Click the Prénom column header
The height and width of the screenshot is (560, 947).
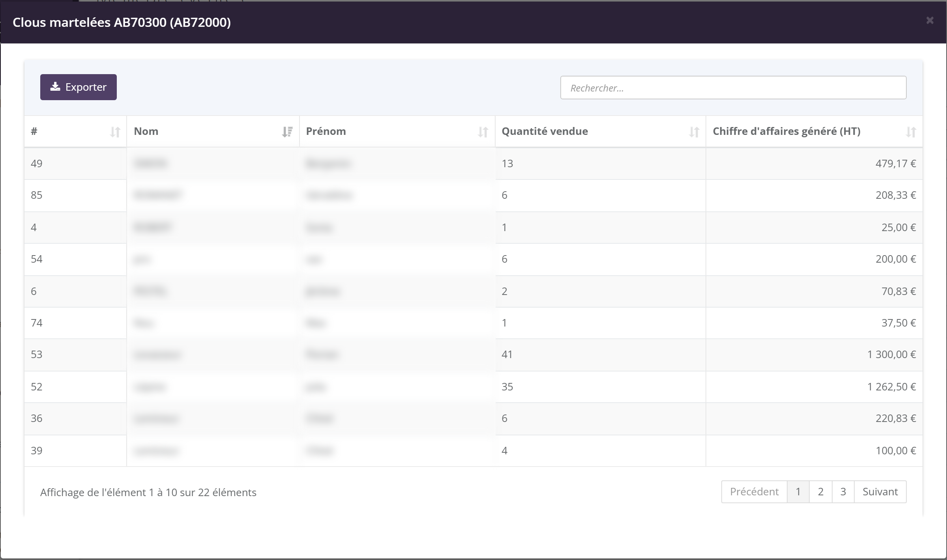click(397, 131)
